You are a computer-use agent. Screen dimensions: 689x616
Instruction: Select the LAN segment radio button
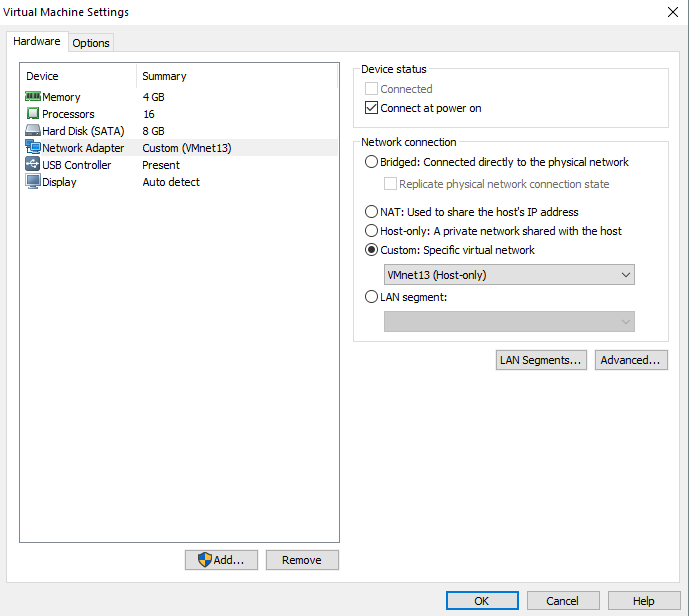pos(372,297)
